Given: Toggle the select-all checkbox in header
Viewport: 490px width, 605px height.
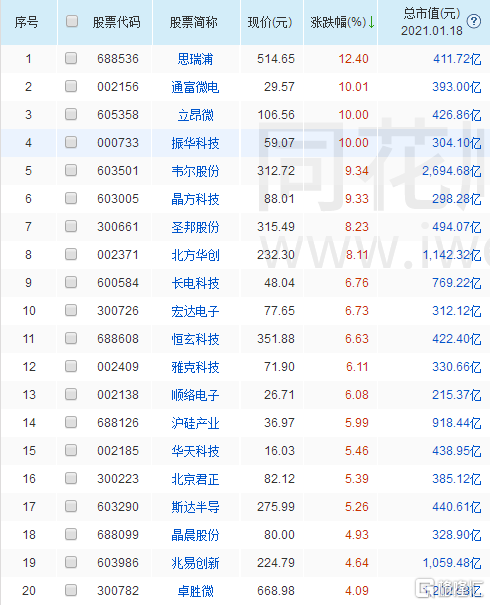Looking at the screenshot, I should point(72,21).
